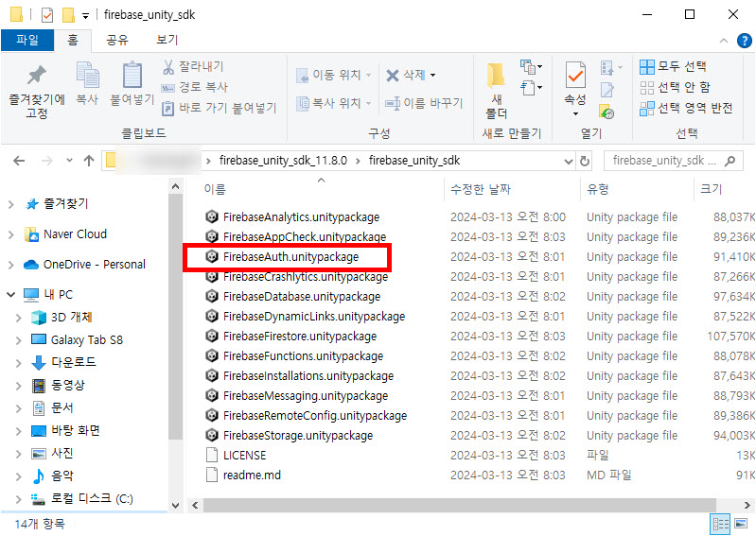This screenshot has height=536, width=756.
Task: Click 선택 영역 반전 (Invert selection)
Action: click(686, 108)
